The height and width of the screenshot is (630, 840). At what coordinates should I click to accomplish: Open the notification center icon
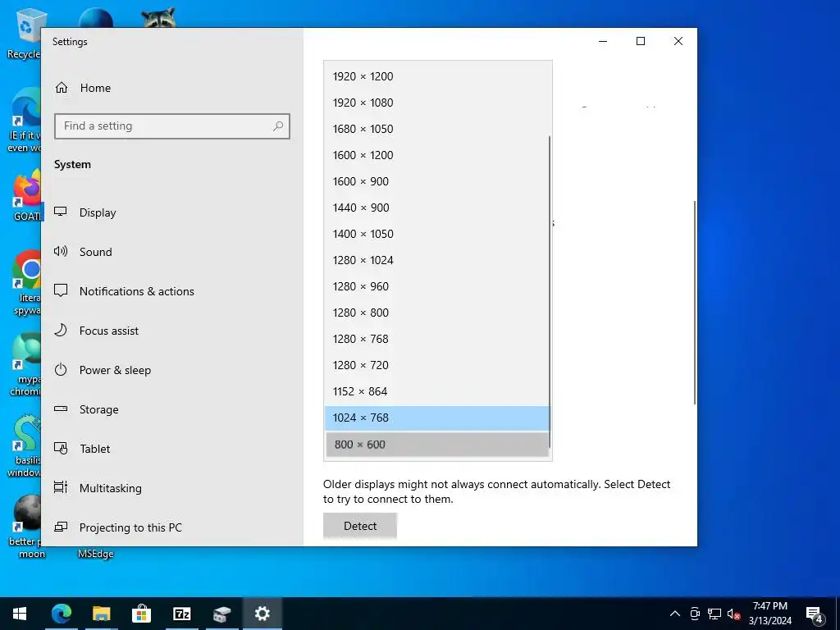pos(815,614)
